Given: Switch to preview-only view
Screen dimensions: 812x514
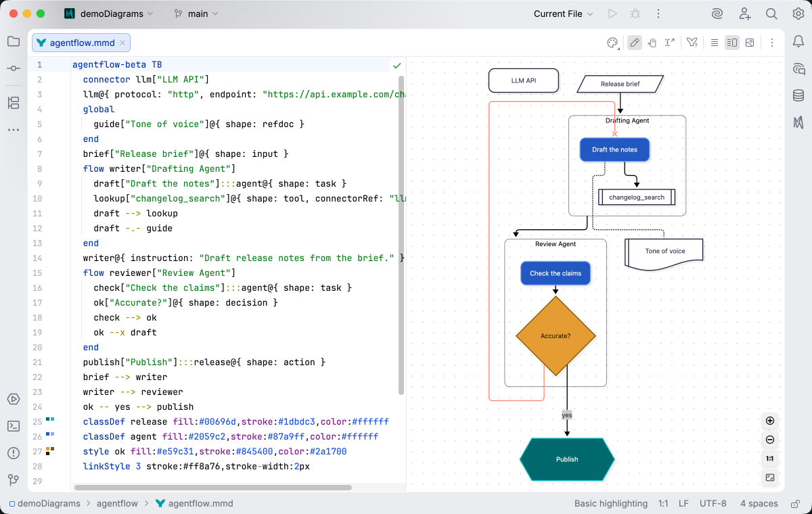Looking at the screenshot, I should pyautogui.click(x=750, y=43).
